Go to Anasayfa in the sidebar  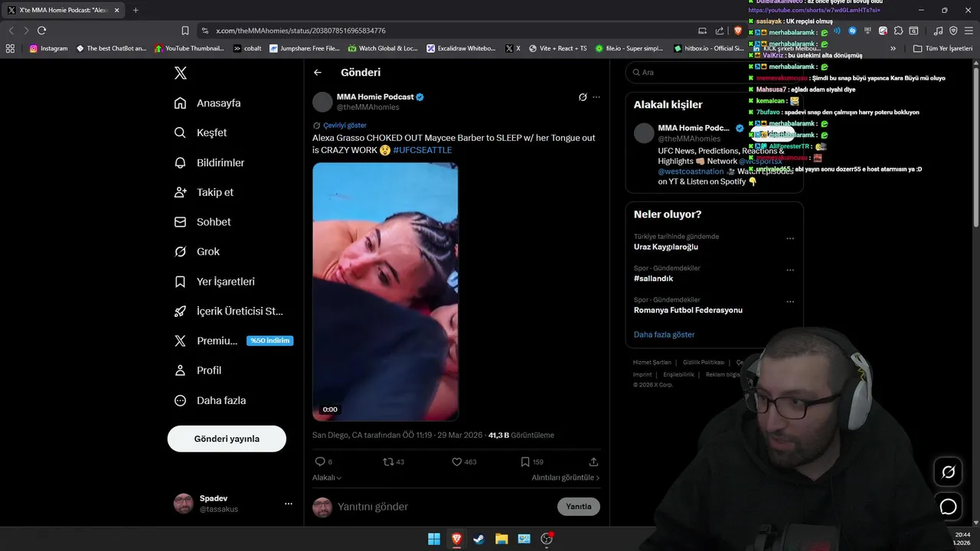click(x=207, y=103)
